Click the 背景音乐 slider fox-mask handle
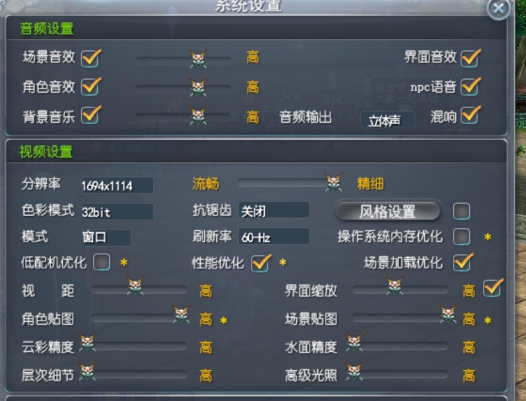Image resolution: width=526 pixels, height=401 pixels. [x=198, y=115]
